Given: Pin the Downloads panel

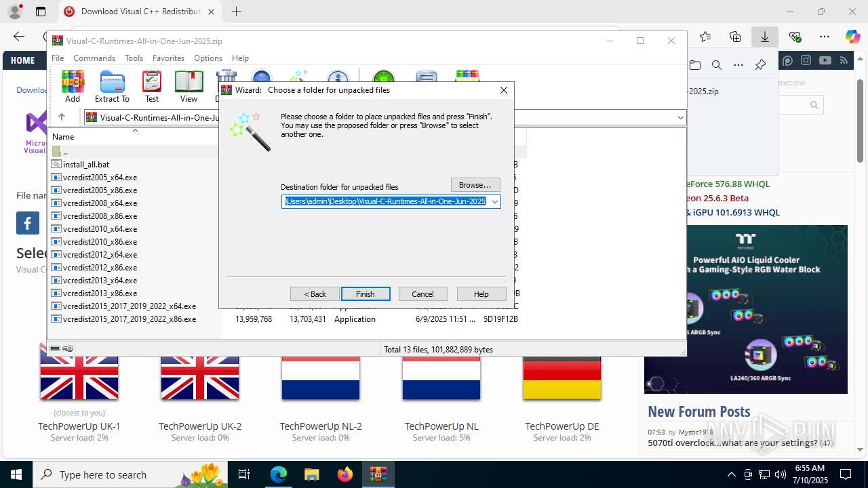Looking at the screenshot, I should pyautogui.click(x=760, y=65).
